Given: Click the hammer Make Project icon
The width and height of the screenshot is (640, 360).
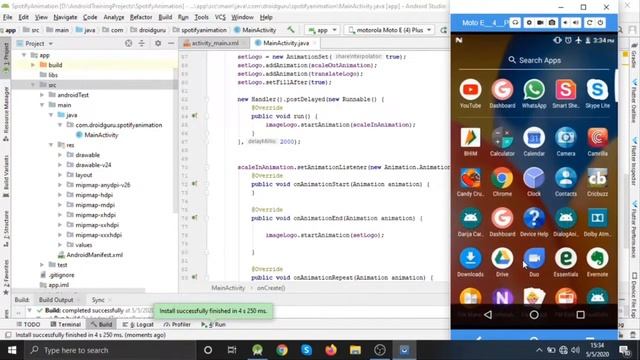Looking at the screenshot, I should click(291, 30).
